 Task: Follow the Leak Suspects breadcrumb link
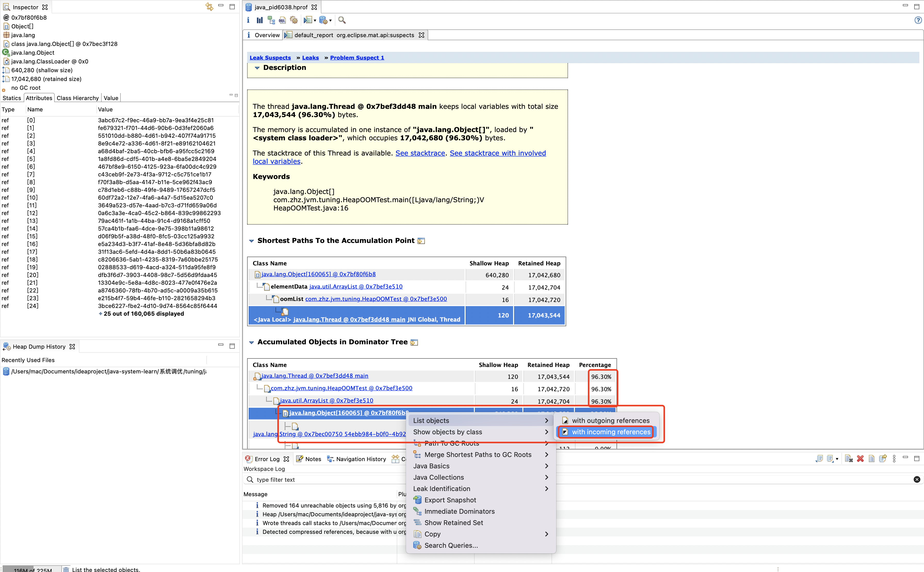coord(270,58)
